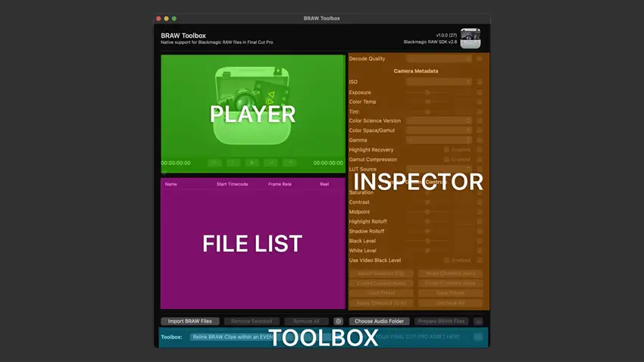Click the Shadow Rolloff slider
The image size is (644, 362).
[427, 231]
